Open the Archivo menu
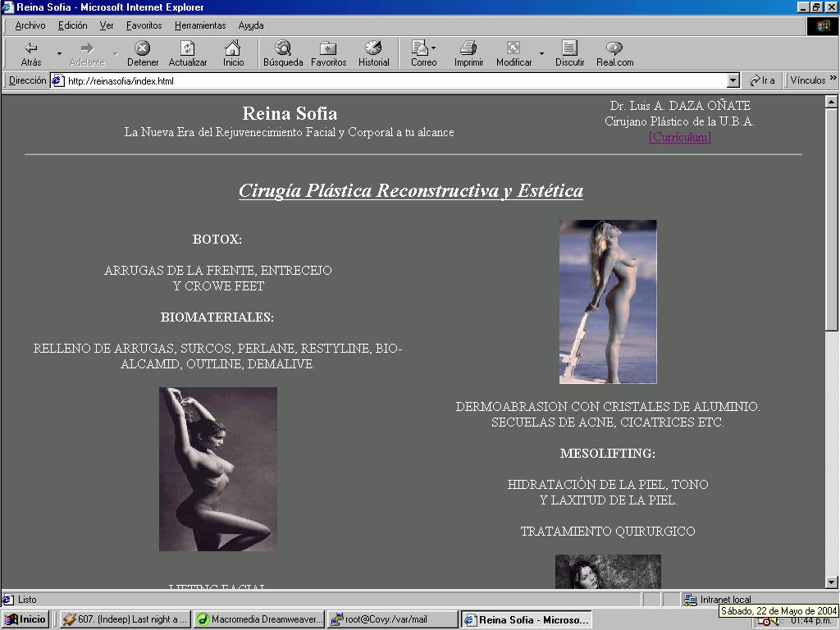The height and width of the screenshot is (630, 840). [x=30, y=25]
